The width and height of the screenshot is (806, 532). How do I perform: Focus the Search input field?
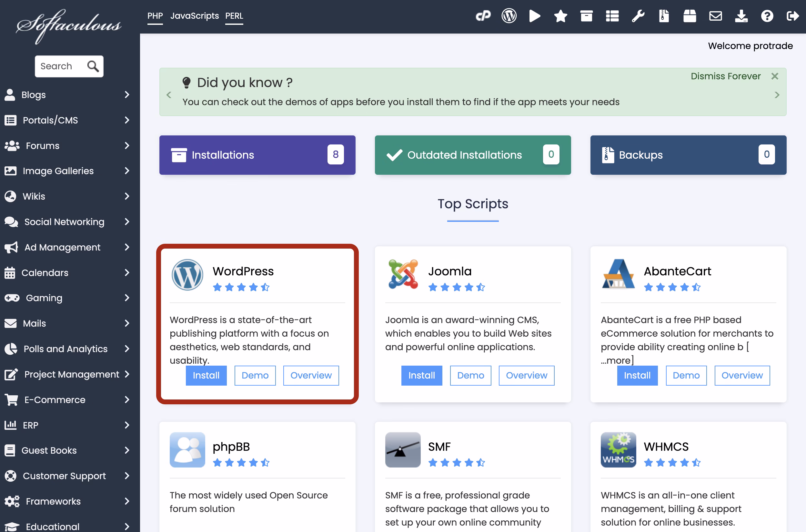coord(69,66)
